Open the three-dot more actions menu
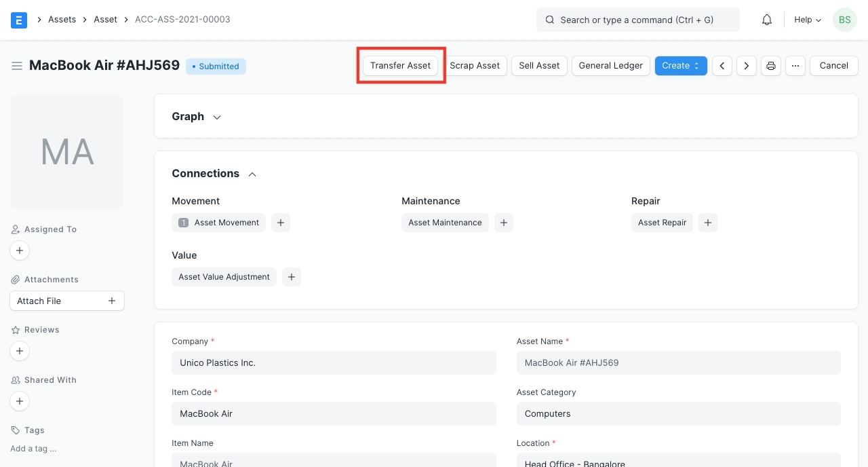 point(795,66)
